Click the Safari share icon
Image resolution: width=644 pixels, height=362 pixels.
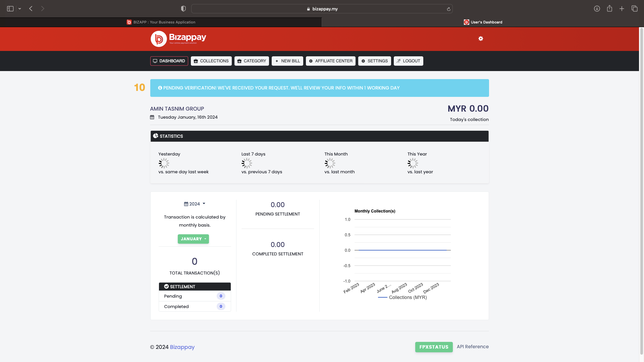point(609,8)
